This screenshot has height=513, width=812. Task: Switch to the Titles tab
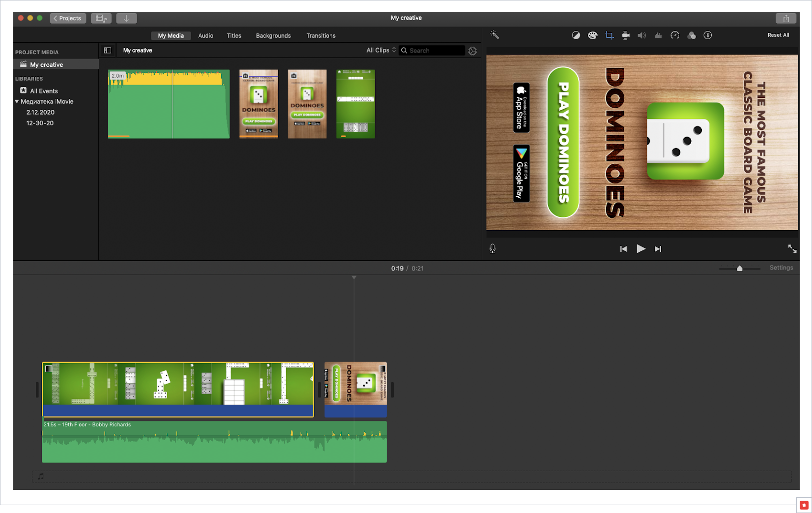click(x=234, y=36)
